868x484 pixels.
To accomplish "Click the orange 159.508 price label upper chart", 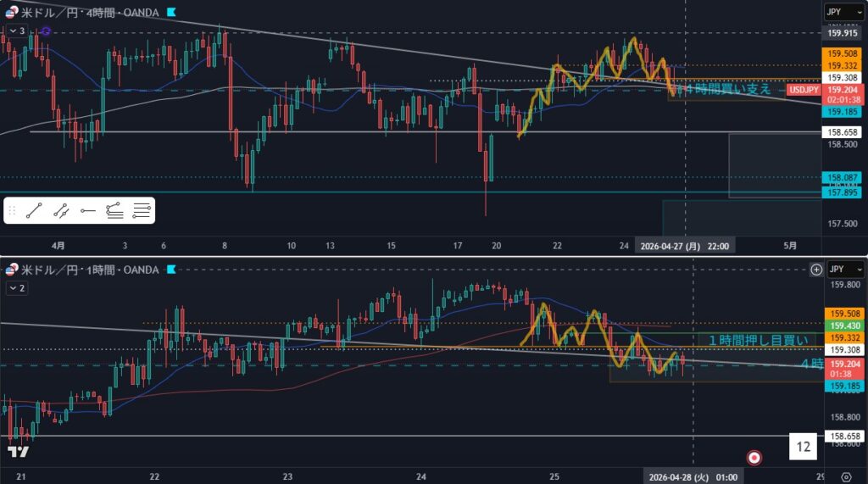I will (x=843, y=53).
